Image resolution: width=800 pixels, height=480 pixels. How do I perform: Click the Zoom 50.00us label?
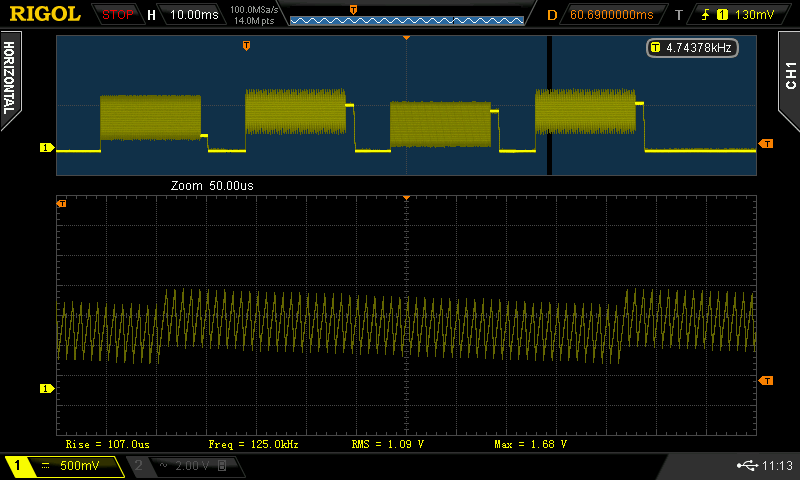[212, 186]
